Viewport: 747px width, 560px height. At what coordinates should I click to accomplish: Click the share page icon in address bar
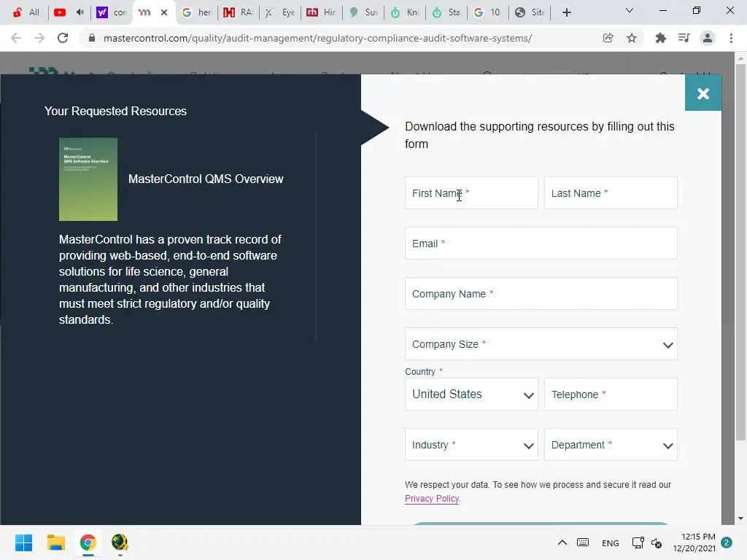[x=608, y=38]
